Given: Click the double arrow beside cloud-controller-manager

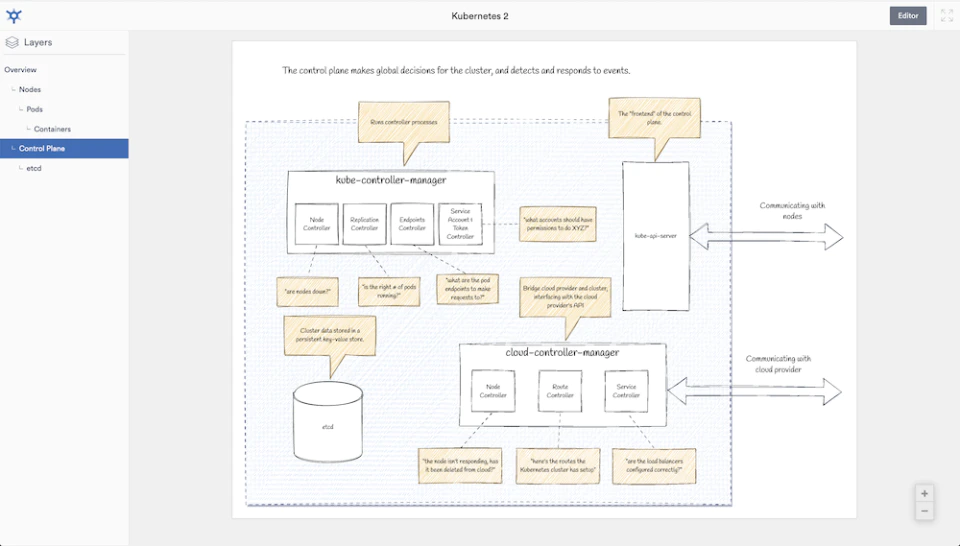Looking at the screenshot, I should [x=754, y=391].
